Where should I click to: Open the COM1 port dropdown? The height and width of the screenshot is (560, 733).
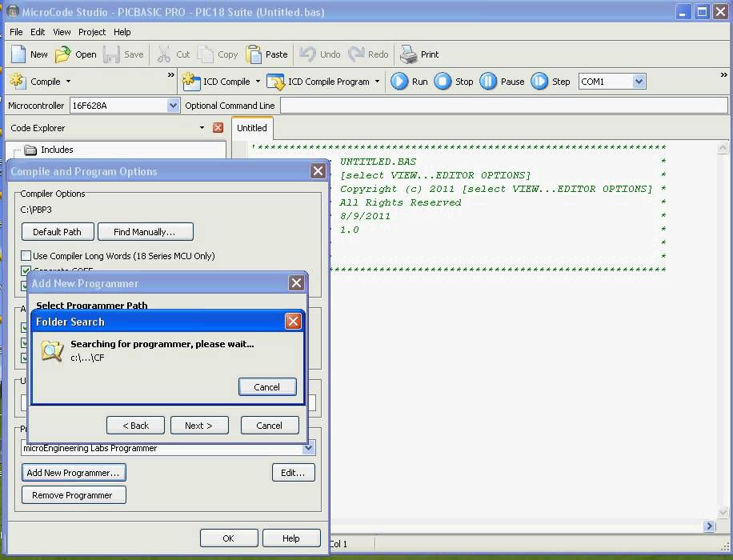[639, 82]
